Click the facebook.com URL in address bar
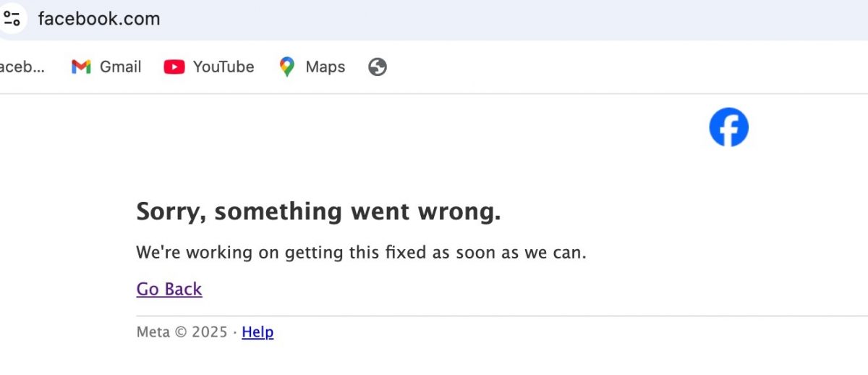 point(99,19)
